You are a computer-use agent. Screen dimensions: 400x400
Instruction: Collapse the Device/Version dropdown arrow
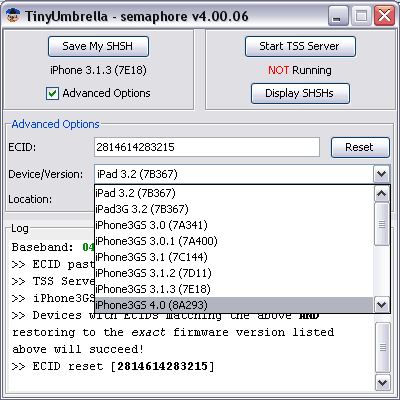(x=382, y=174)
